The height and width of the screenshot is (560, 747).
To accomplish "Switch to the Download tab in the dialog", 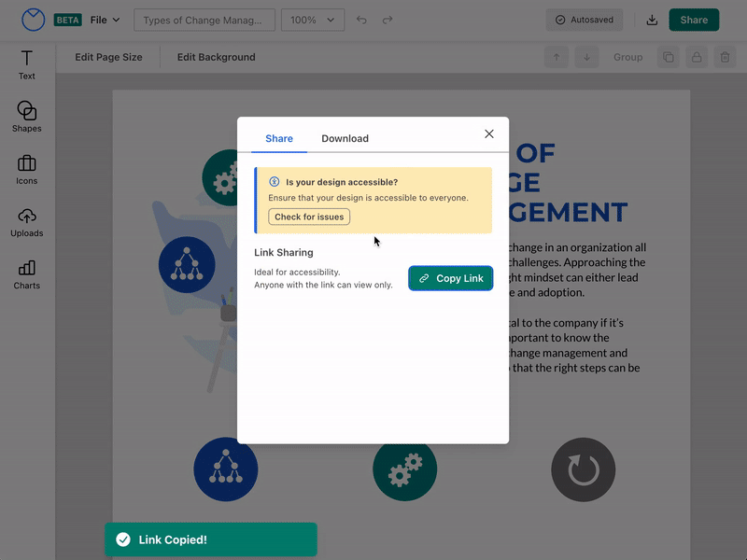I will point(345,138).
